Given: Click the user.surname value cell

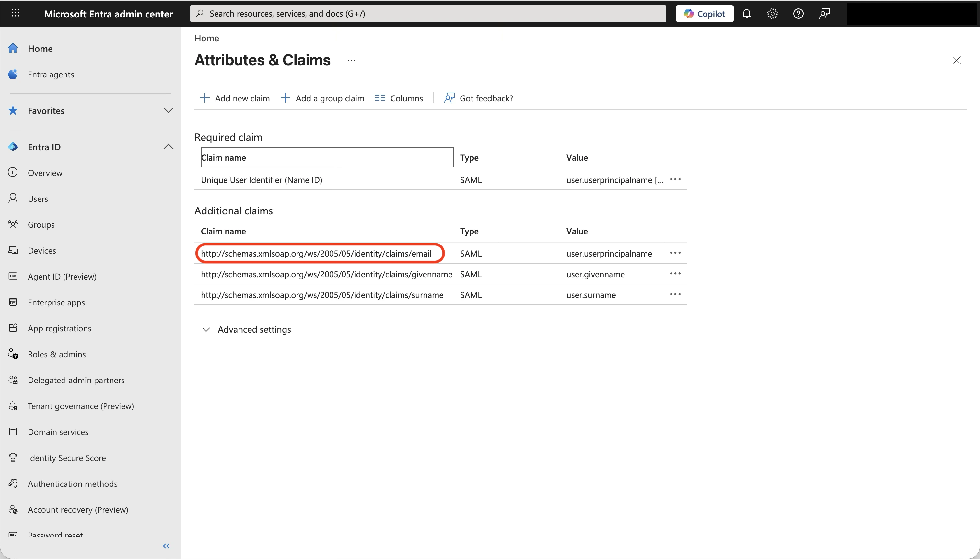Looking at the screenshot, I should (x=591, y=295).
